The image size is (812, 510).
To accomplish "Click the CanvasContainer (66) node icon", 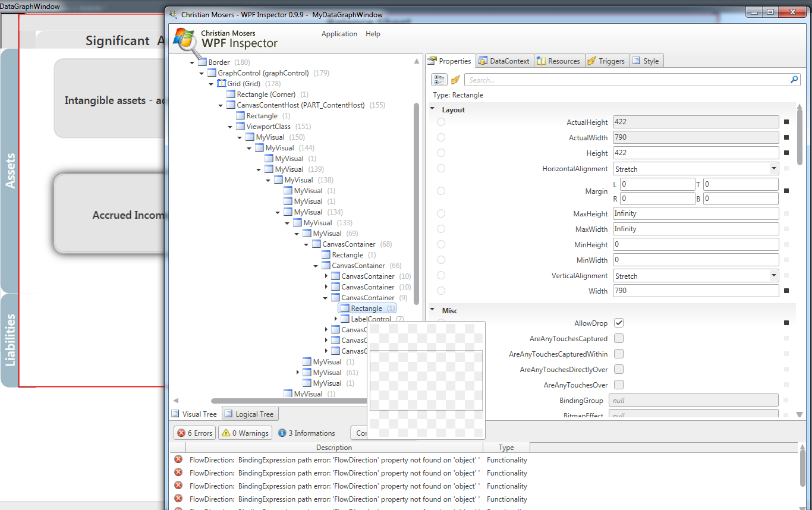I will (326, 265).
